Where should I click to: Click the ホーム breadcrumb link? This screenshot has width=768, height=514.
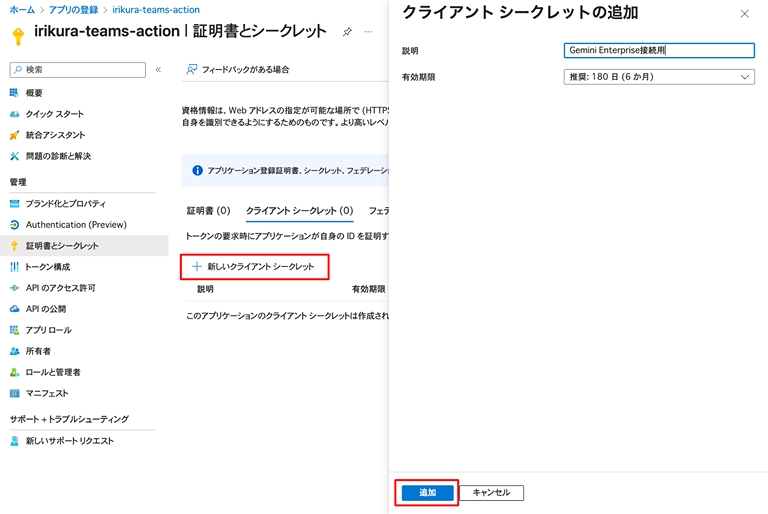[22, 10]
